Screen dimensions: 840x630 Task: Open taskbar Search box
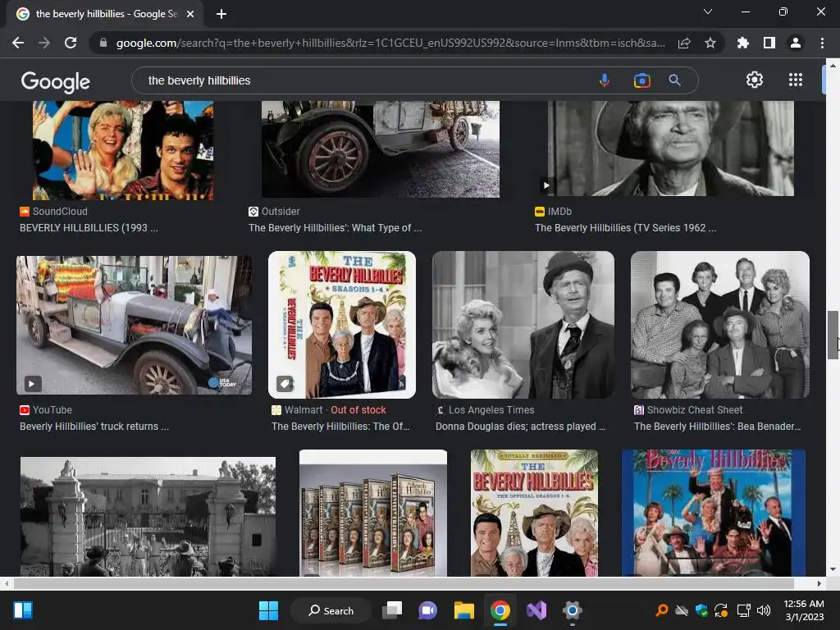(x=331, y=610)
